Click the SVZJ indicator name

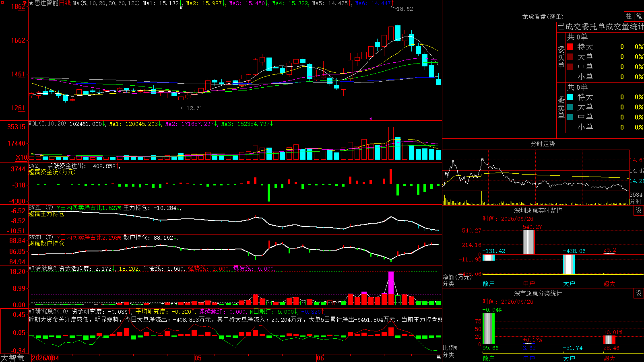pos(35,166)
